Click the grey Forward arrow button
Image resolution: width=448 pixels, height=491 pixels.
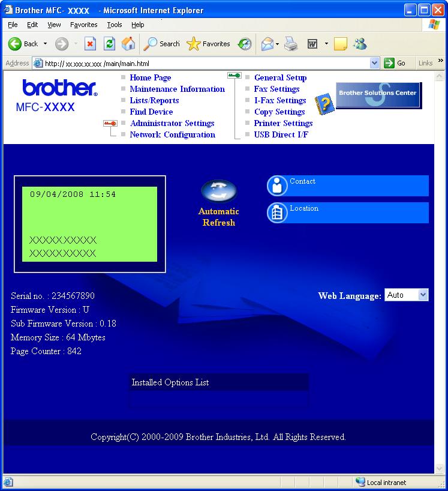pyautogui.click(x=62, y=44)
